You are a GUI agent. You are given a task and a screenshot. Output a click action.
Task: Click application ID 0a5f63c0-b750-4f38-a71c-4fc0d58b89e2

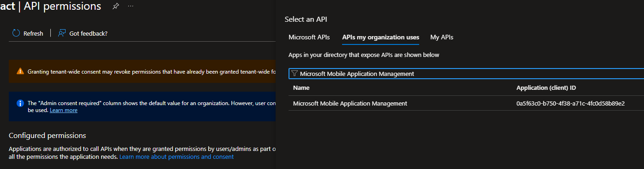tap(571, 103)
